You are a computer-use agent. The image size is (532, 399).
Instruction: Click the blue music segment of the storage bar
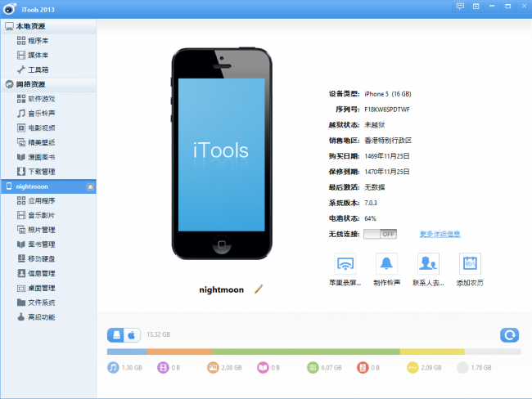[127, 352]
